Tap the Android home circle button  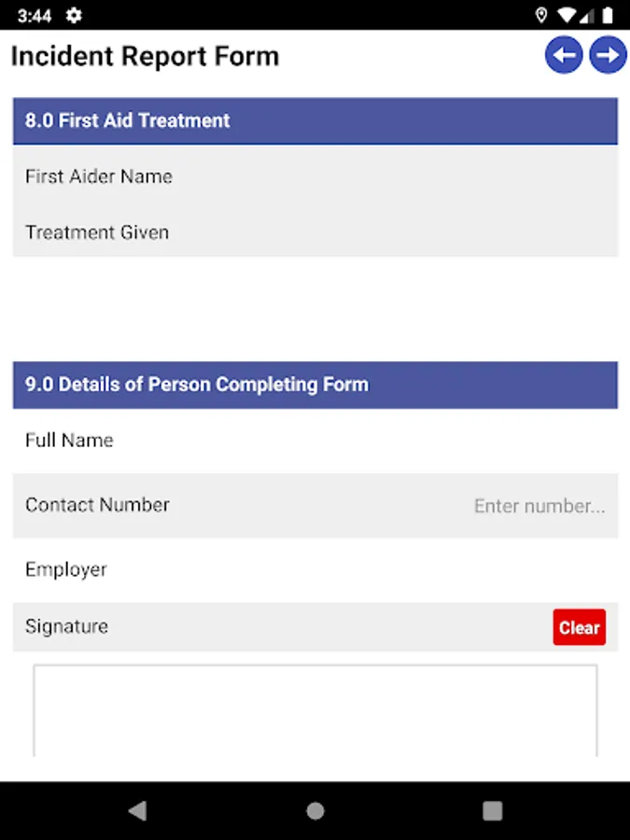point(315,810)
